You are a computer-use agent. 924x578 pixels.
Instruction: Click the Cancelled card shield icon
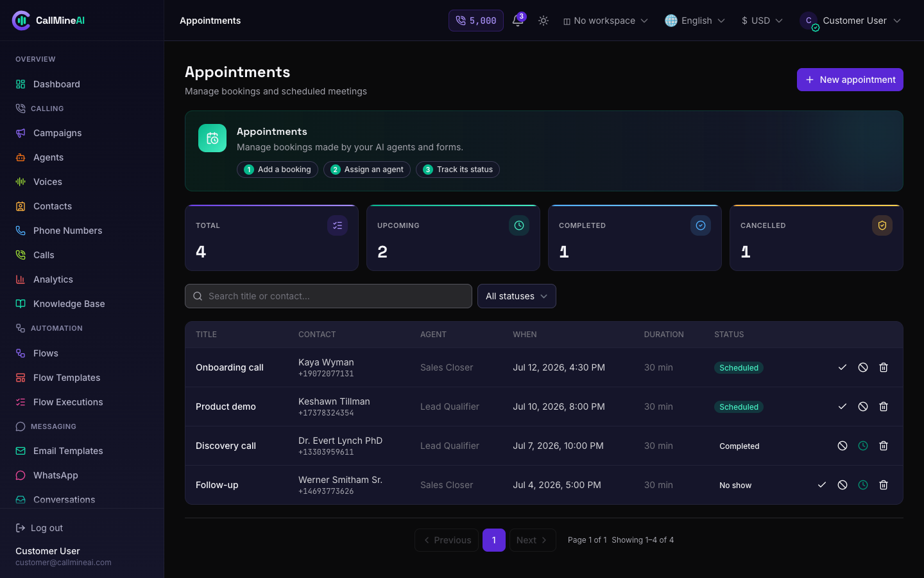click(x=882, y=225)
